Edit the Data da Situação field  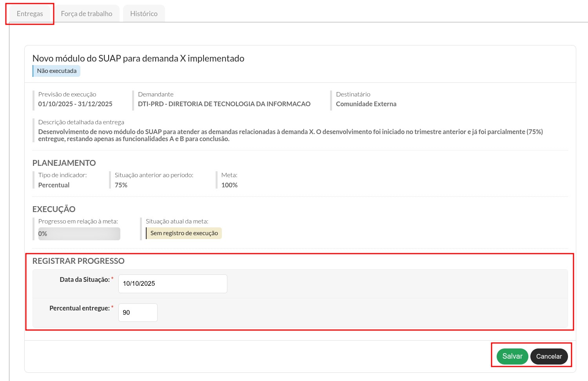[x=173, y=283]
